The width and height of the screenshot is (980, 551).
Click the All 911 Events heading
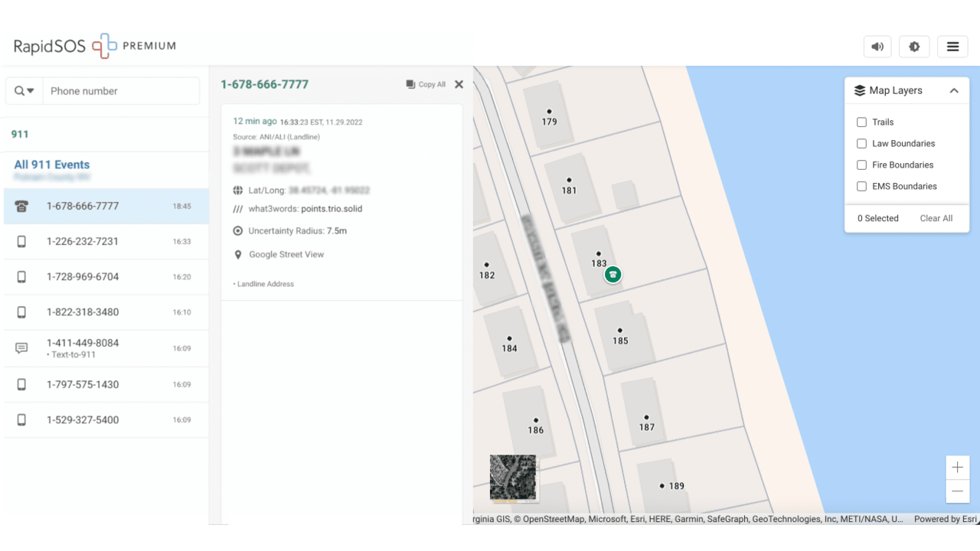[52, 165]
